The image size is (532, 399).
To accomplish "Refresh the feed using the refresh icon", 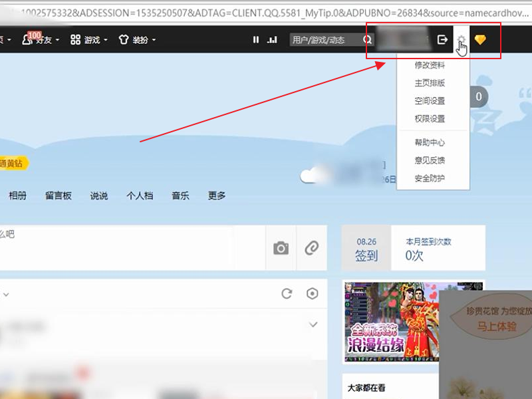I will [x=287, y=293].
